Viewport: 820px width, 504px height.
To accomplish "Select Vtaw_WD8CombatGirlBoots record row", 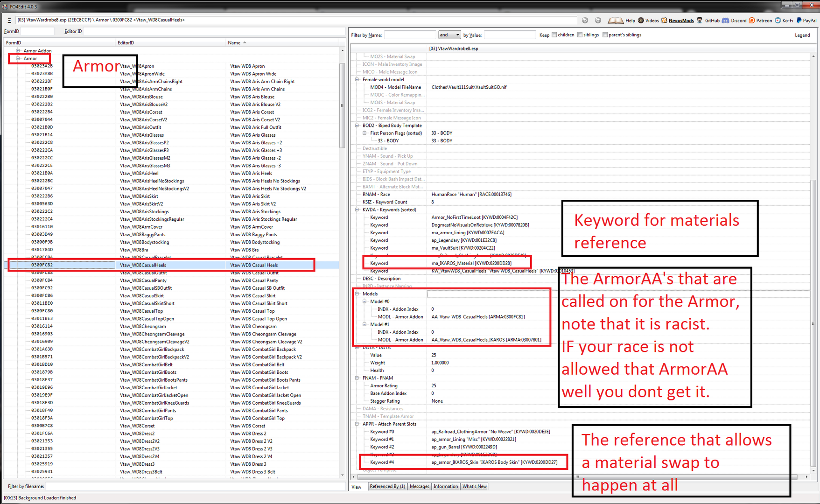I will tap(172, 372).
